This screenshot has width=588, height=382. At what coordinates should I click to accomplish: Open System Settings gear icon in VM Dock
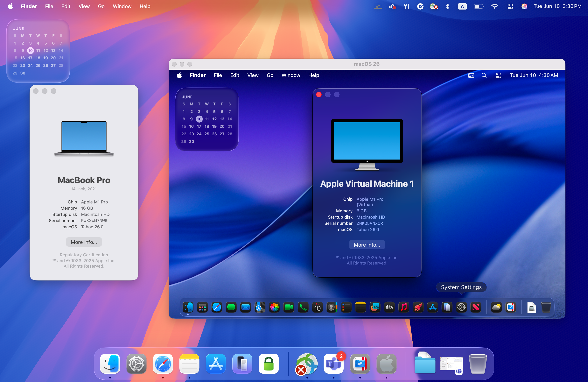[x=461, y=307]
